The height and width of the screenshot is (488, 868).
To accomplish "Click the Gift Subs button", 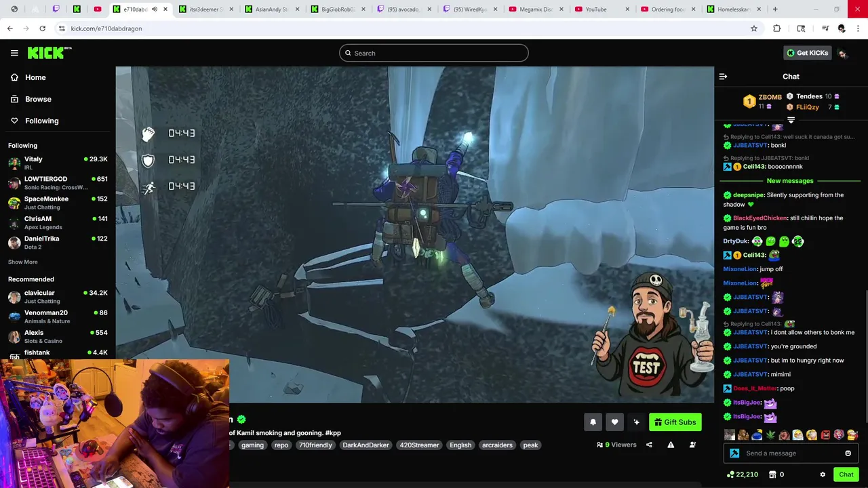I will [675, 422].
